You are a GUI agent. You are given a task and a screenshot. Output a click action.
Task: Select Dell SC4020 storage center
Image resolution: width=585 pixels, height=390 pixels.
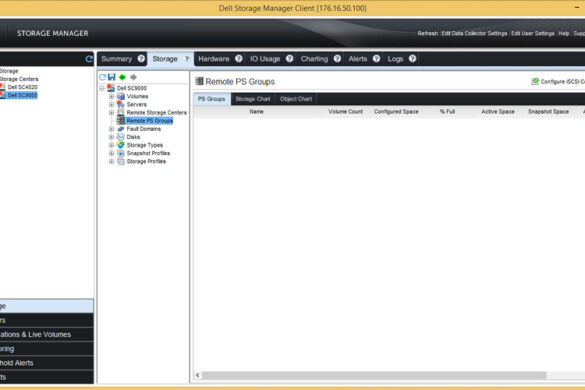pyautogui.click(x=22, y=87)
